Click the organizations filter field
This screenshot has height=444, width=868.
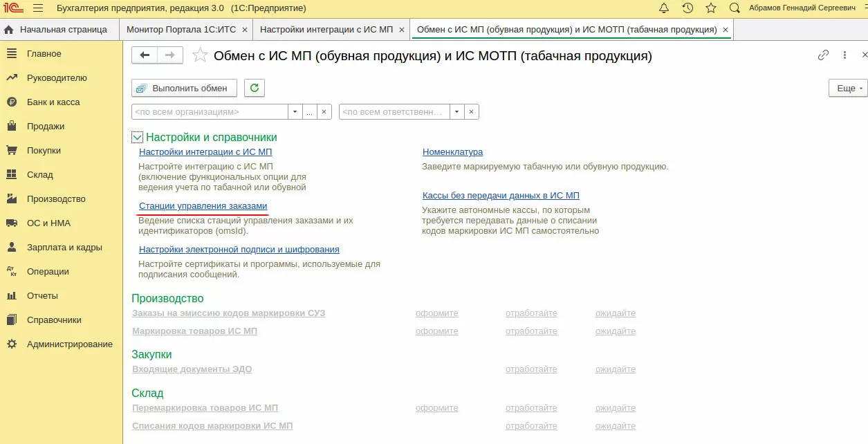coord(210,112)
